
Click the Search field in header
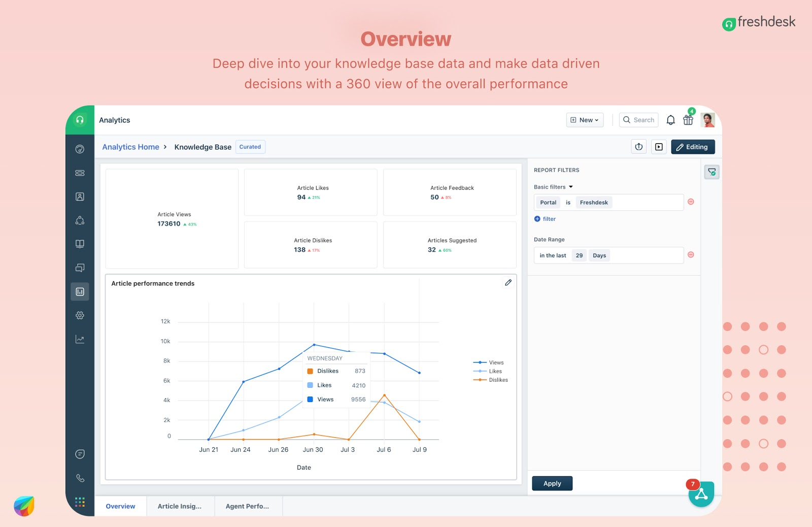pos(639,120)
